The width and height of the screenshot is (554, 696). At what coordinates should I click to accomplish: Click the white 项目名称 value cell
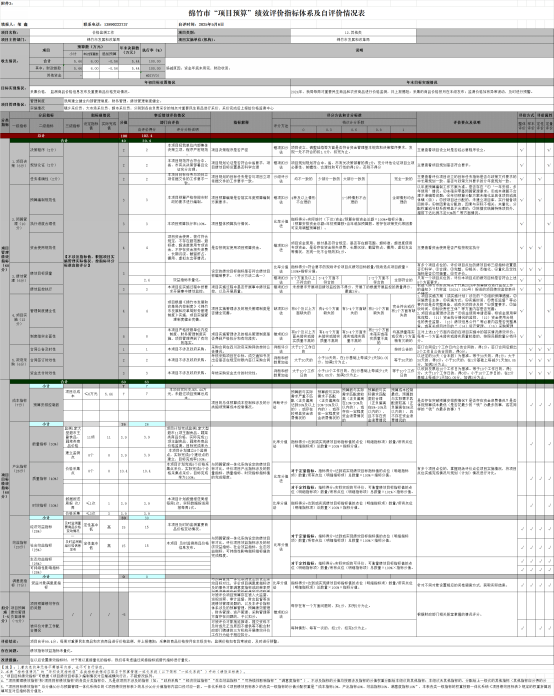pos(103,32)
